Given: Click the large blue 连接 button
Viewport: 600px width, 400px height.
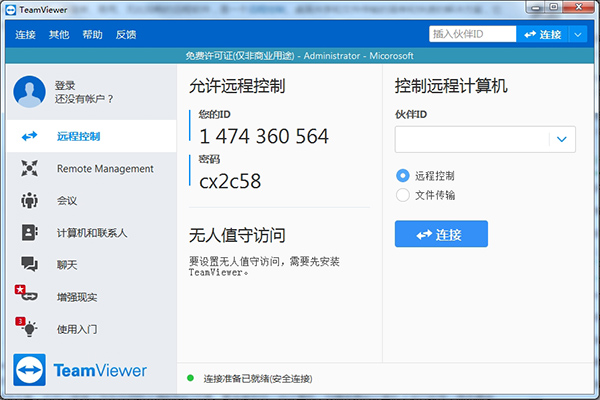Looking at the screenshot, I should [441, 234].
